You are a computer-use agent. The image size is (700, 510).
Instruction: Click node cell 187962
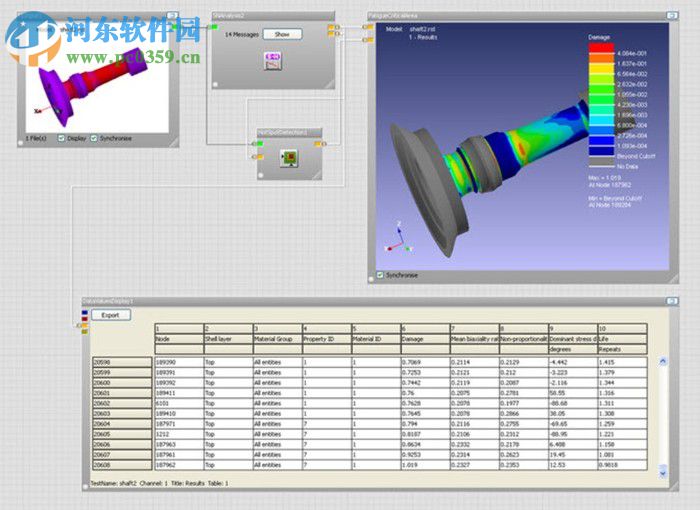pyautogui.click(x=179, y=465)
